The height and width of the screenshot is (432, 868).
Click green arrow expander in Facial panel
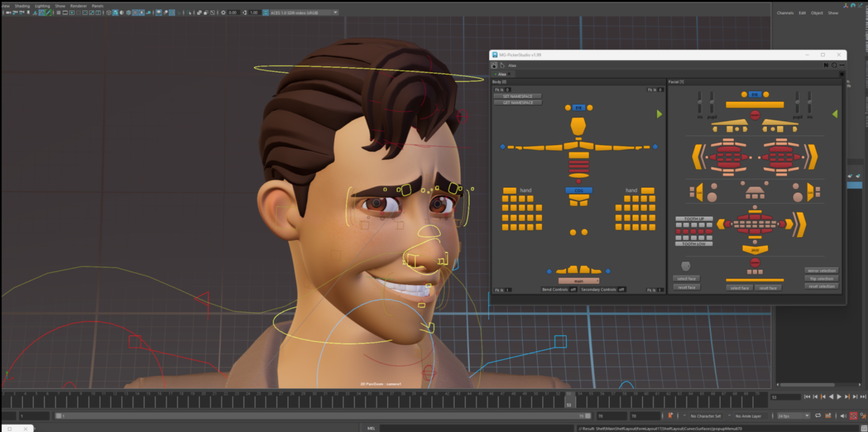835,114
